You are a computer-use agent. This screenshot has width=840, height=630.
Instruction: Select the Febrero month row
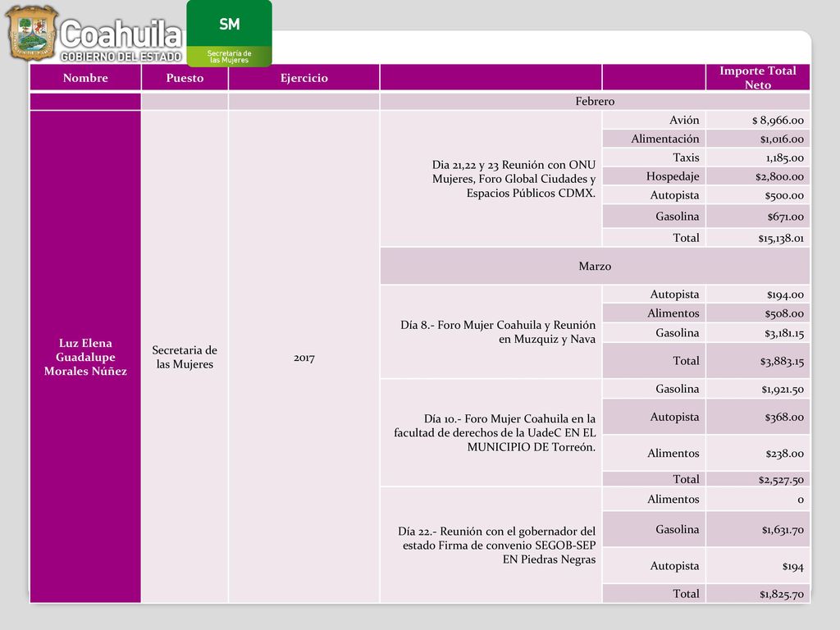[x=595, y=101]
